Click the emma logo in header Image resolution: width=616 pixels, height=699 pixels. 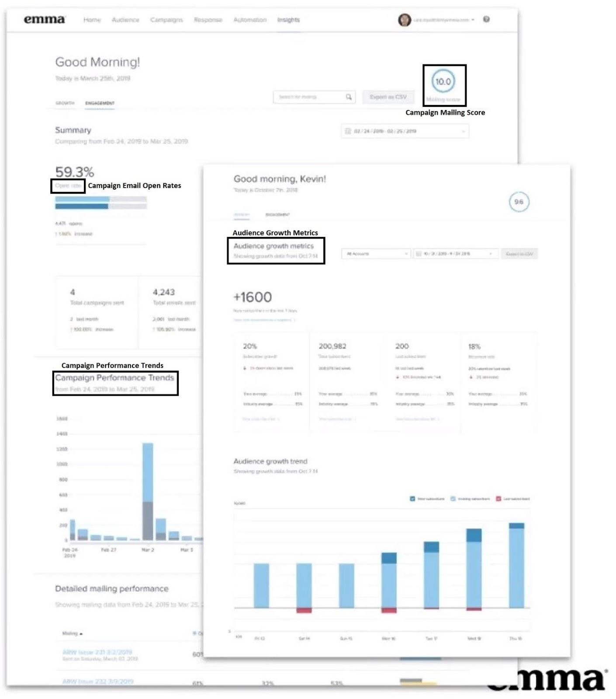coord(44,19)
